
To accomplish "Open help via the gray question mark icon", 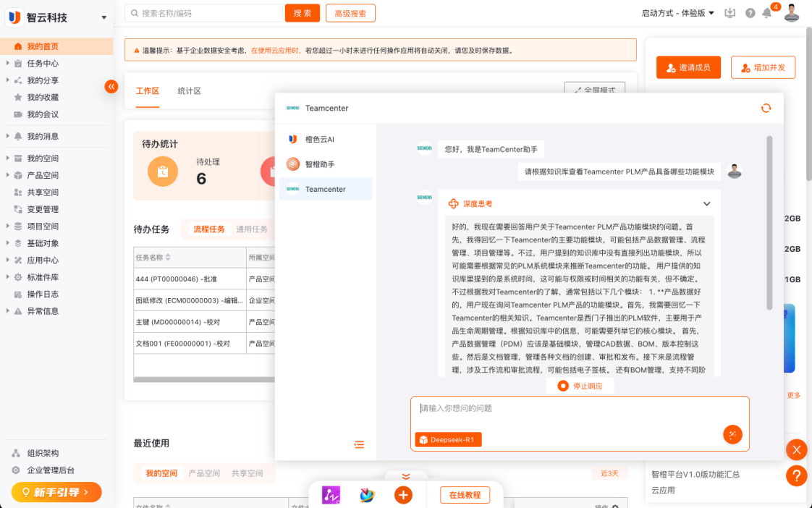I will coord(750,14).
